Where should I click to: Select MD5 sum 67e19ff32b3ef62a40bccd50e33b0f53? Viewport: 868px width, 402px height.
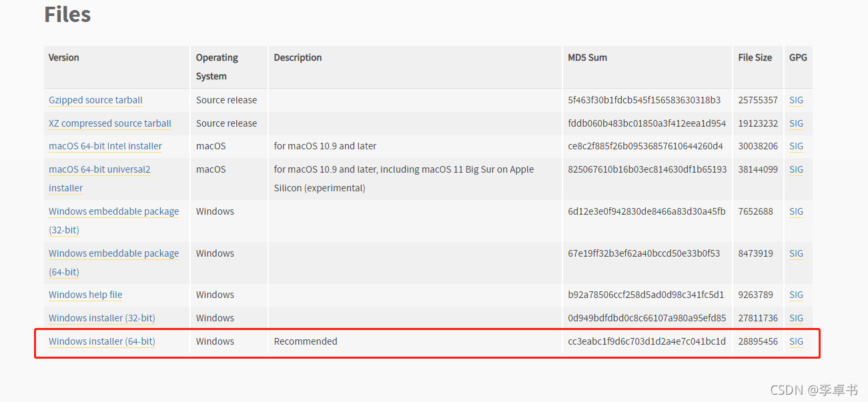(x=644, y=253)
